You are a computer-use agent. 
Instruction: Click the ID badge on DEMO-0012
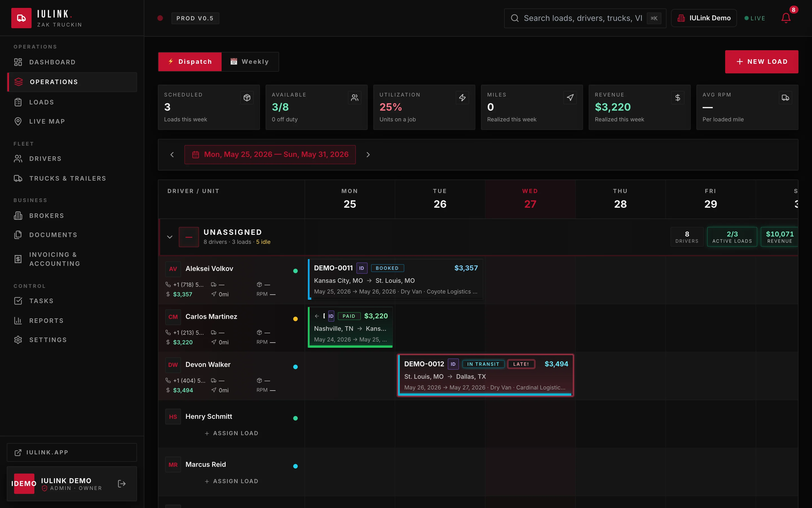453,364
